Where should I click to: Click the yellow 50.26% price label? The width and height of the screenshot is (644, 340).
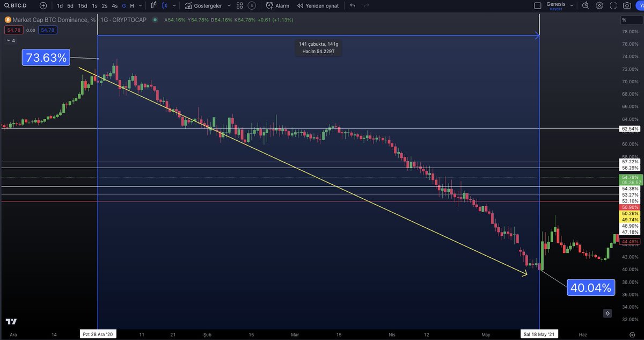tap(630, 213)
